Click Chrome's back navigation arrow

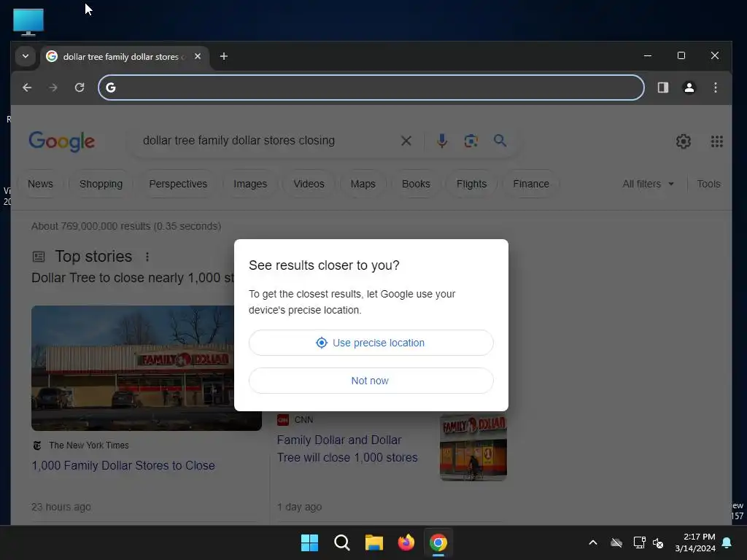click(27, 87)
